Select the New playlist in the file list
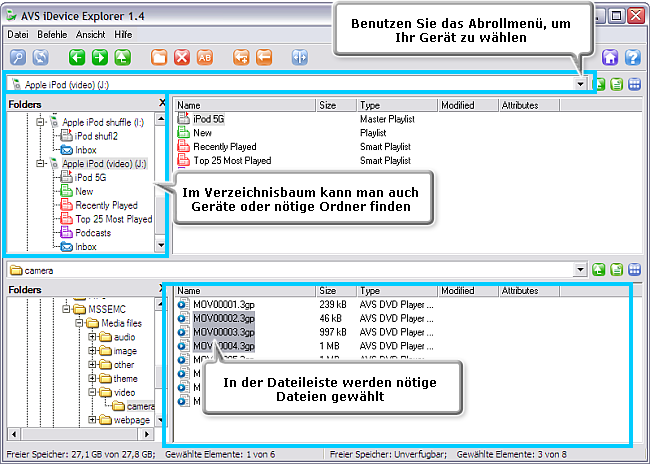Viewport: 650px width, 464px height. point(202,133)
